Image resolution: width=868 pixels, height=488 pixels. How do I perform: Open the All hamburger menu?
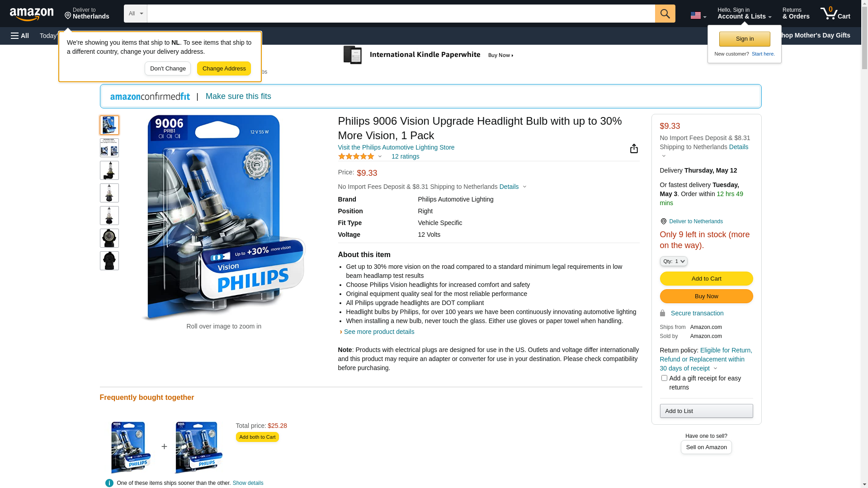coord(20,36)
